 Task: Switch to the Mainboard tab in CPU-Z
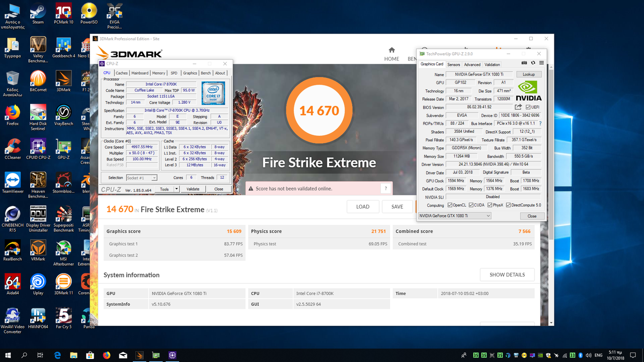pos(140,73)
